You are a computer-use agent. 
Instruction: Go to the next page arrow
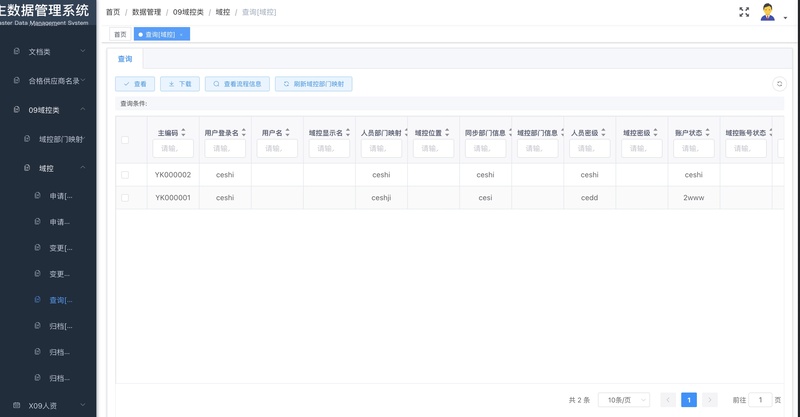(709, 400)
